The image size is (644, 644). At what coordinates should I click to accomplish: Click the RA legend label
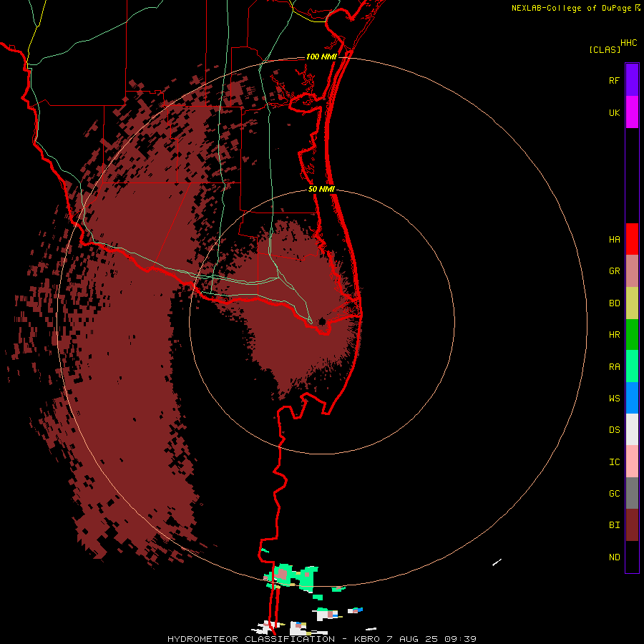point(614,367)
